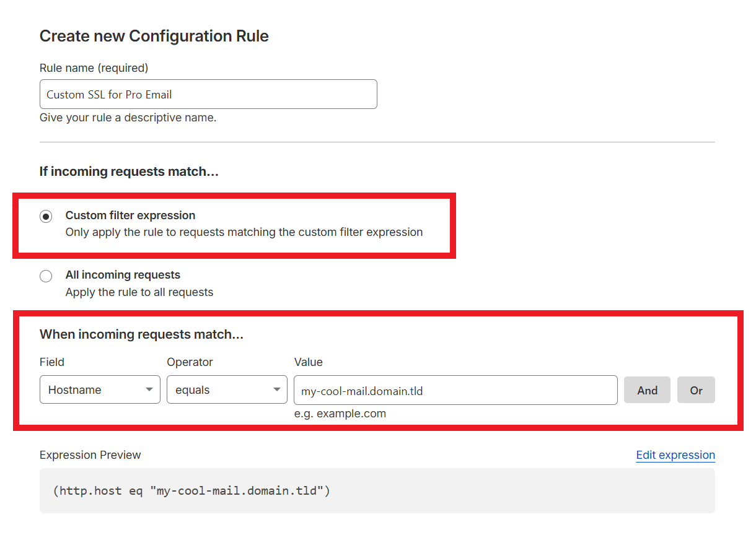756x543 pixels.
Task: Open the Edit expression link
Action: [x=675, y=455]
